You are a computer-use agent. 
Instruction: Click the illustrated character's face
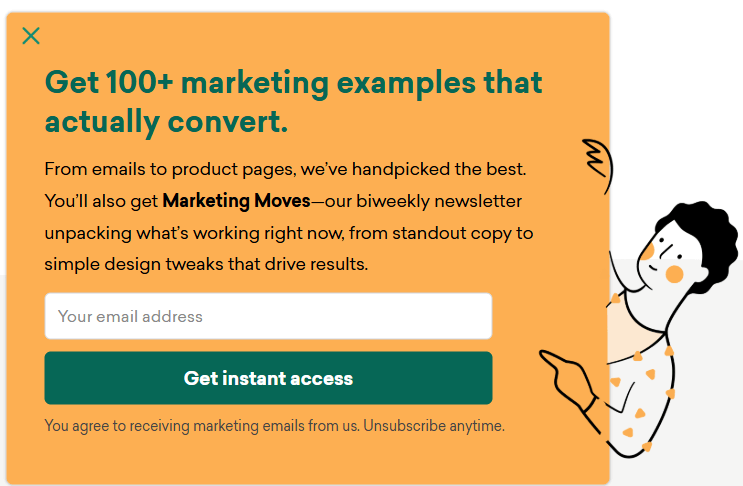[x=667, y=255]
